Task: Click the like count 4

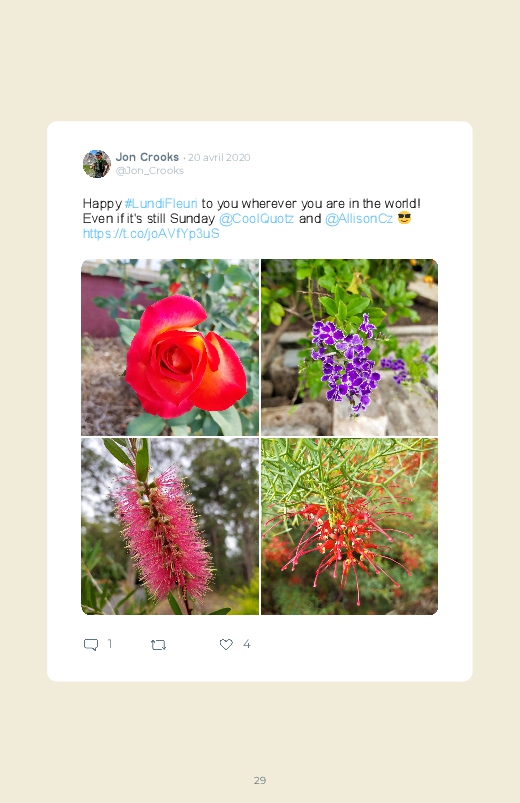Action: click(246, 644)
